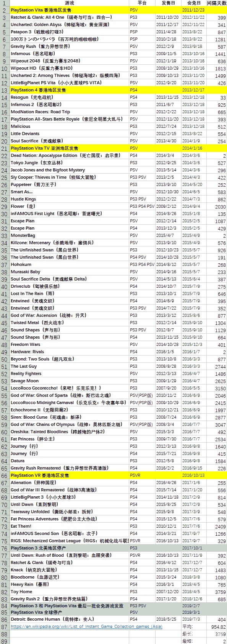The image size is (227, 644).
Task: Click the 发售日 column header cell
Action: (x=168, y=3)
